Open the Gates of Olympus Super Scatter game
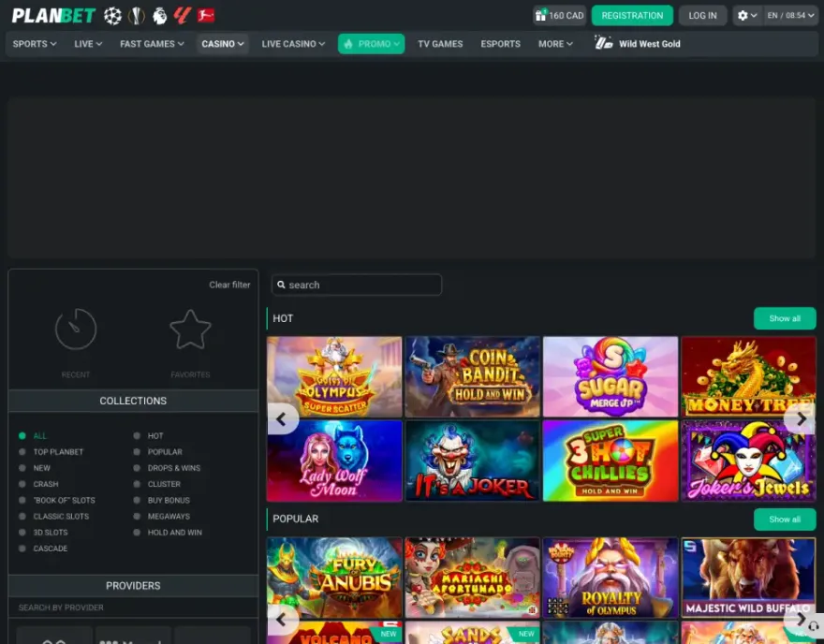824x644 pixels. [334, 376]
